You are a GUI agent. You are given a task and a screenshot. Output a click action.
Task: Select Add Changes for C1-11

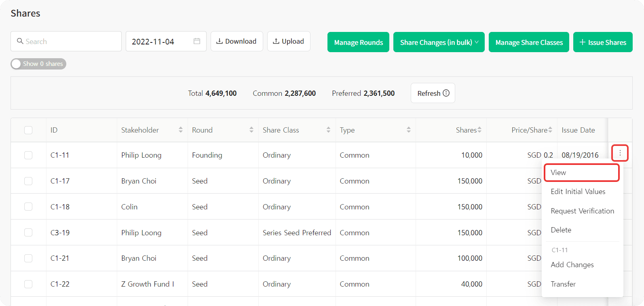point(581,265)
